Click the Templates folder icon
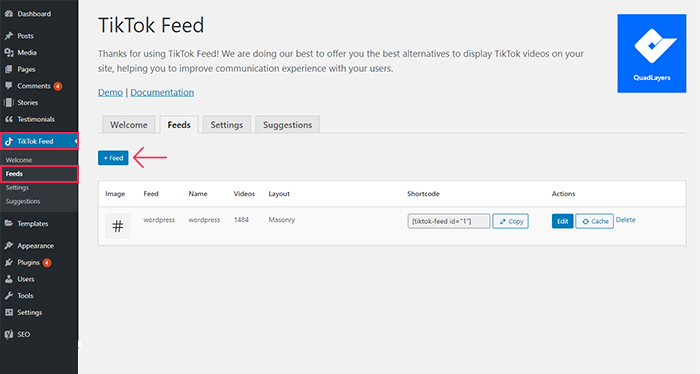The image size is (700, 374). click(x=9, y=223)
